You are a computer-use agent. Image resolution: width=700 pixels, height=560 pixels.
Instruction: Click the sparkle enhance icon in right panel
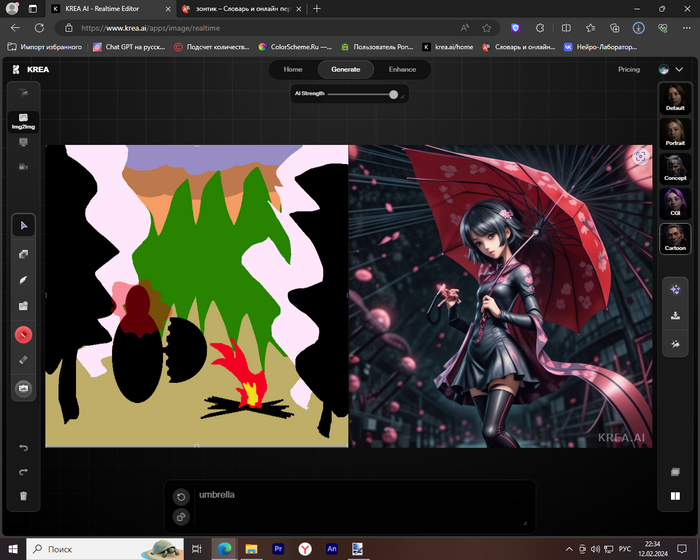tap(676, 288)
